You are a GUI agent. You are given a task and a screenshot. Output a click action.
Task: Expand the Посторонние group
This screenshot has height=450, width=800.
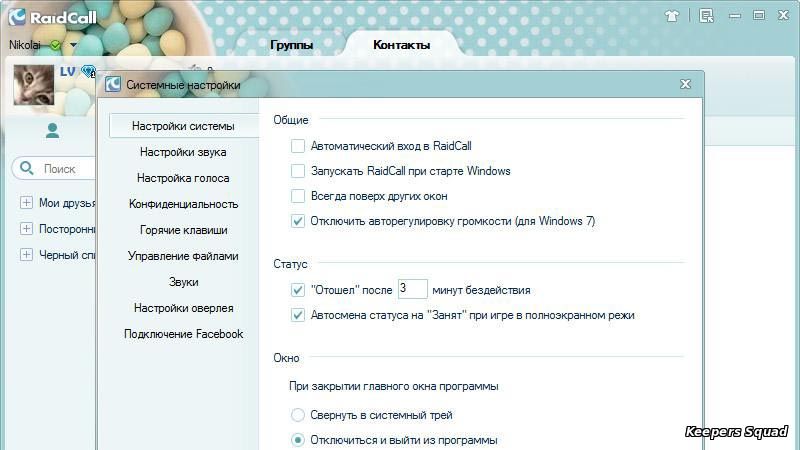[26, 229]
